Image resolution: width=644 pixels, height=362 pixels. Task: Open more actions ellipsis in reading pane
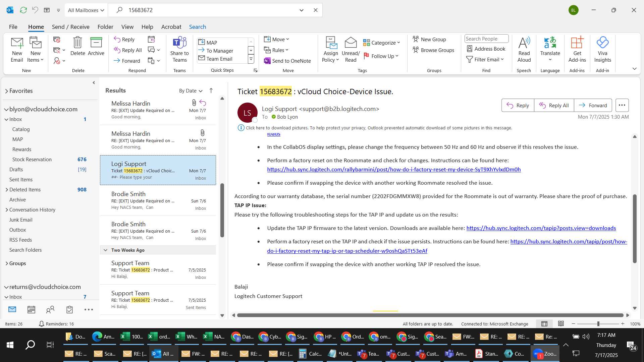point(622,105)
